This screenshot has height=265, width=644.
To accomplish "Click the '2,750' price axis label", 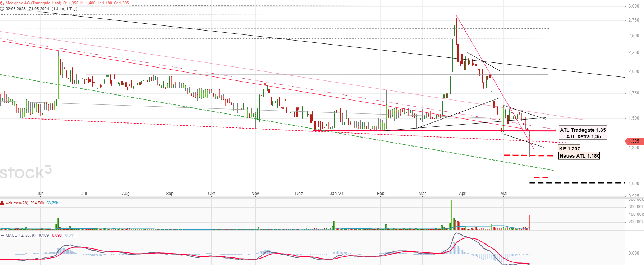I will point(634,20).
